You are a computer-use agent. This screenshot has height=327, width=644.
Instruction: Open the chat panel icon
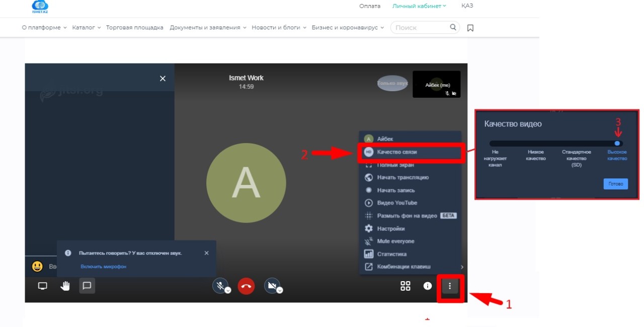tap(87, 286)
